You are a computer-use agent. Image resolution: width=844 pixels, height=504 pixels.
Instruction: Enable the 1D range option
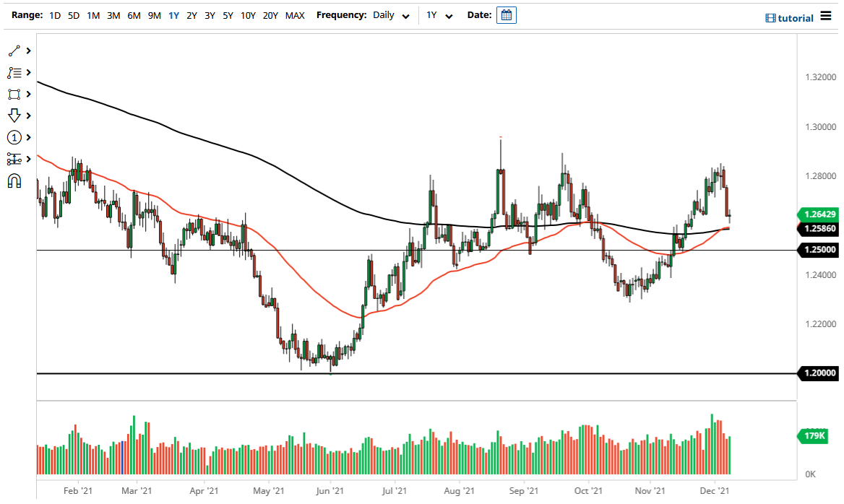pos(54,15)
